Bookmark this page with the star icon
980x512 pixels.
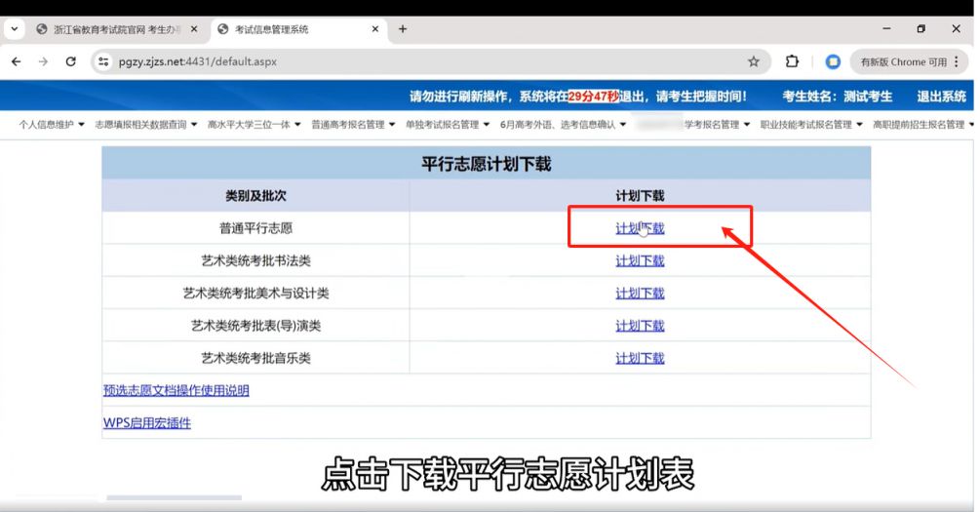click(x=753, y=61)
